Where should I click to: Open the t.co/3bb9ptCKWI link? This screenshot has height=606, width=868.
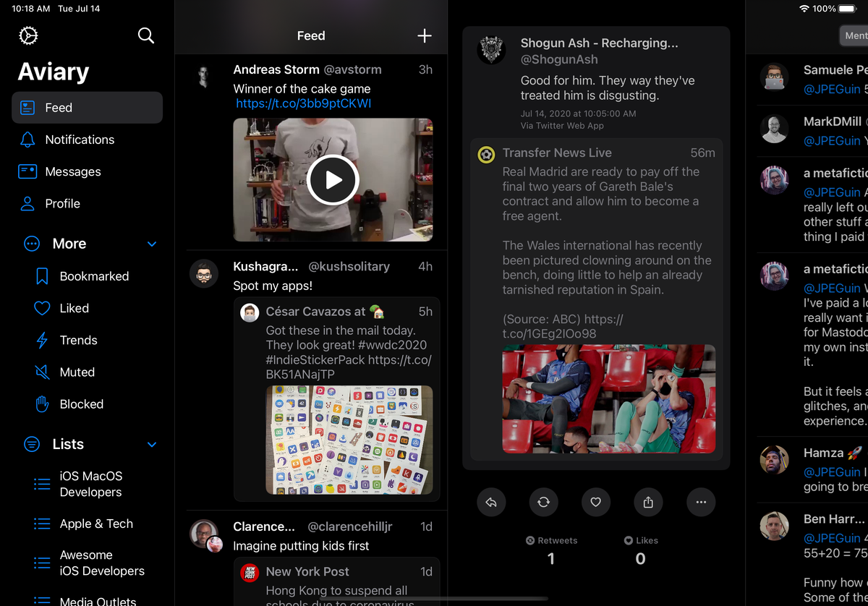click(303, 103)
